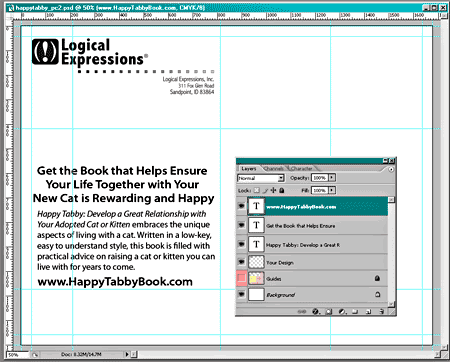Click the lock all padlock icon

(282, 190)
